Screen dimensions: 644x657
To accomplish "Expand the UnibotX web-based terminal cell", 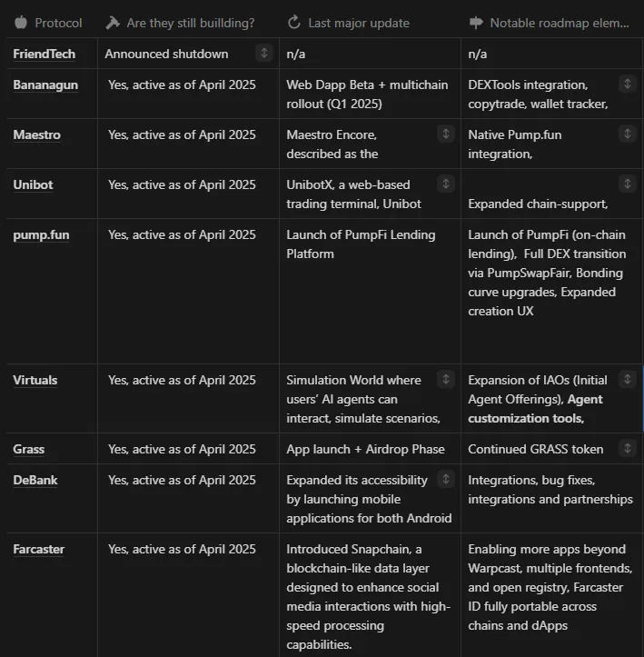I will (446, 184).
